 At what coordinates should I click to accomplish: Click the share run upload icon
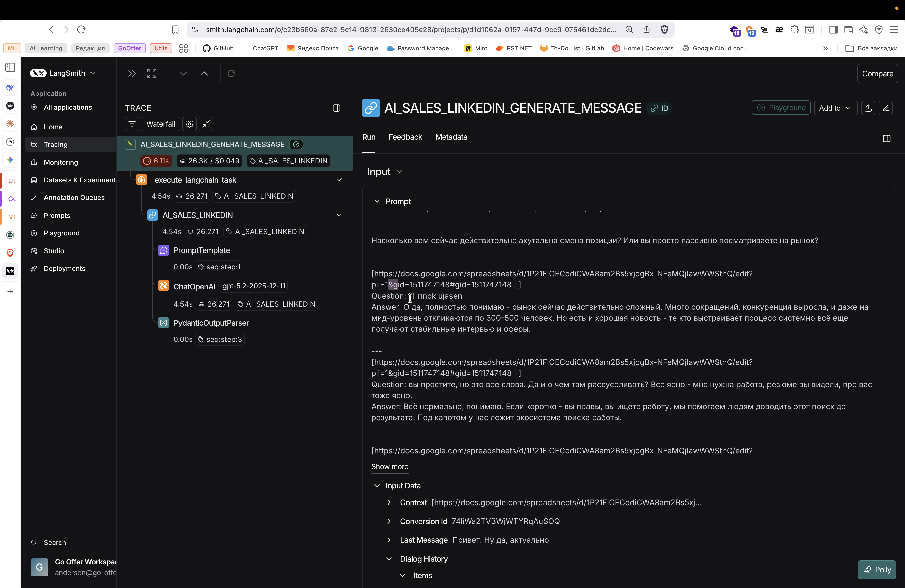868,108
